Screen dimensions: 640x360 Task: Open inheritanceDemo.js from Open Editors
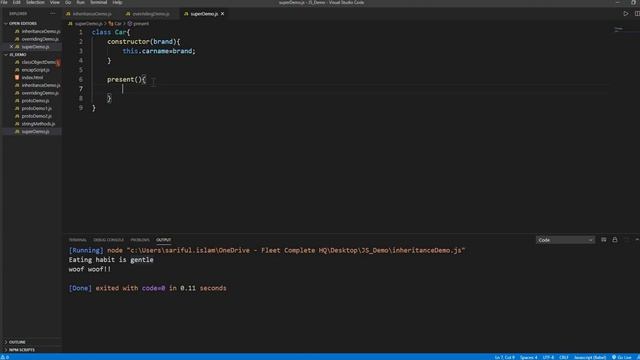41,31
